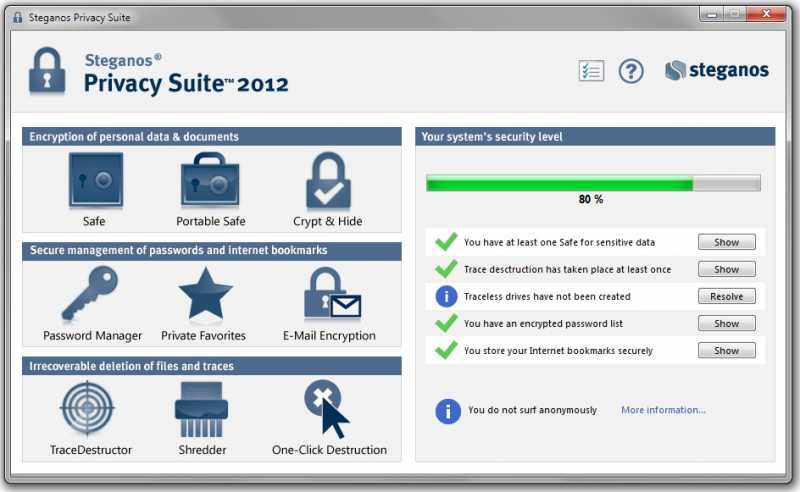Click the 80% security level progress bar
Viewport: 800px width, 492px height.
(593, 183)
